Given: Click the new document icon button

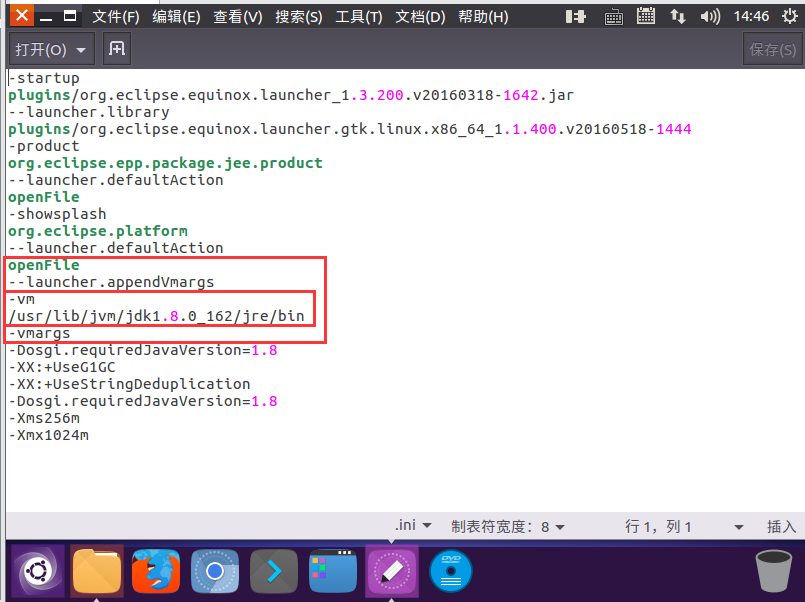Looking at the screenshot, I should [x=117, y=49].
